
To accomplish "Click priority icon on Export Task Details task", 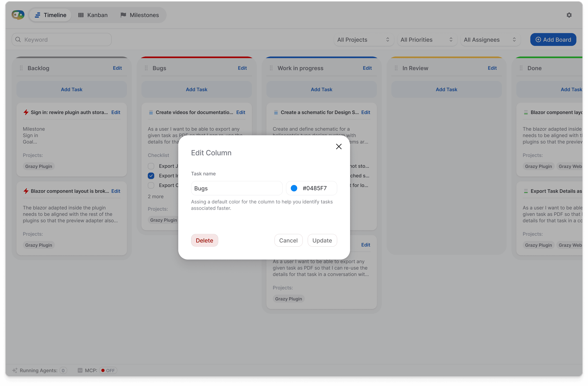I will (x=526, y=191).
